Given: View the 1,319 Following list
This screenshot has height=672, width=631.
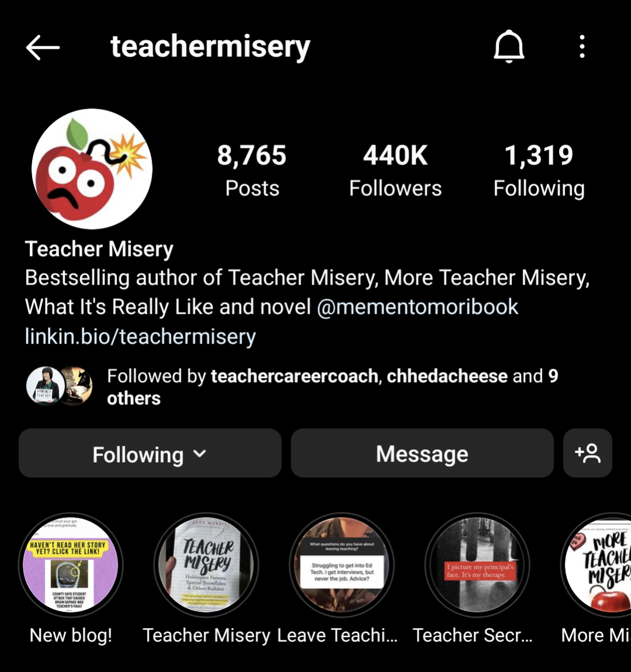Looking at the screenshot, I should pyautogui.click(x=539, y=170).
